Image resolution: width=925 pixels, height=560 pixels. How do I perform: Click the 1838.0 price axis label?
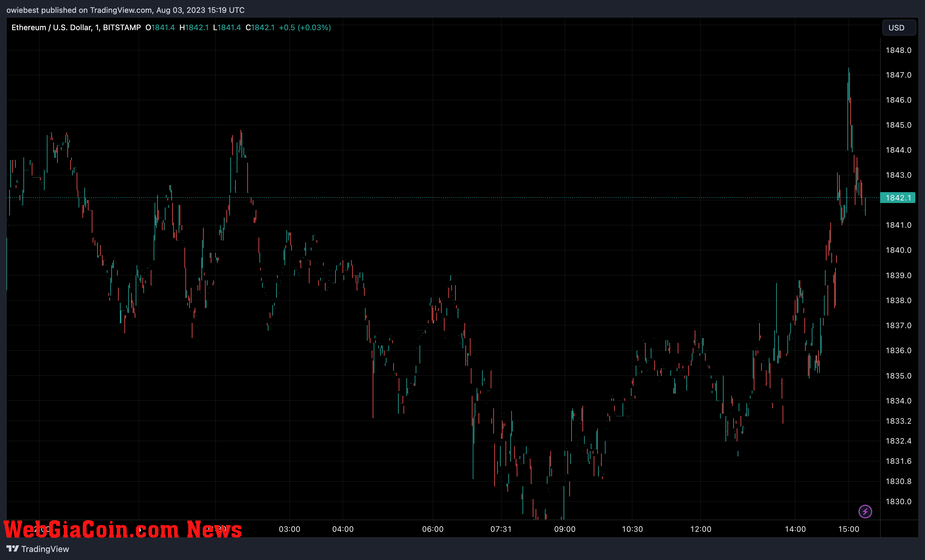point(898,300)
